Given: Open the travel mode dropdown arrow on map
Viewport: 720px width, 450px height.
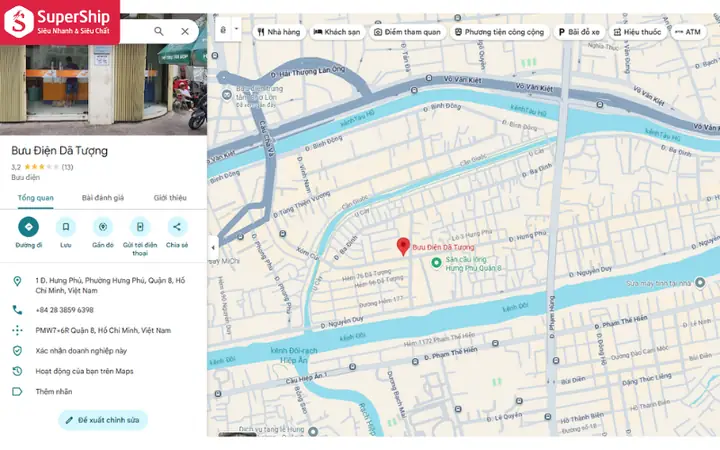Looking at the screenshot, I should pos(236,29).
